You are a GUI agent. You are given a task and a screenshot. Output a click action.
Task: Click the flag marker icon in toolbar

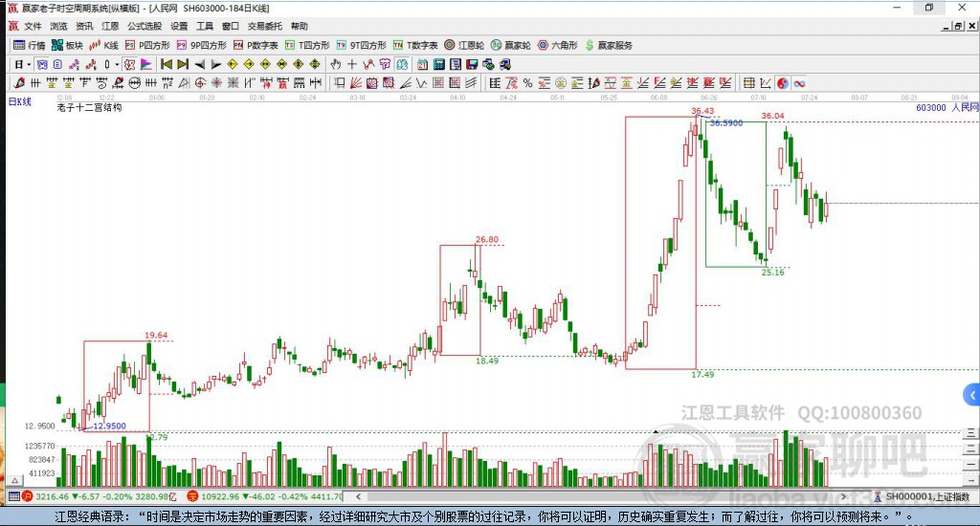click(x=145, y=64)
